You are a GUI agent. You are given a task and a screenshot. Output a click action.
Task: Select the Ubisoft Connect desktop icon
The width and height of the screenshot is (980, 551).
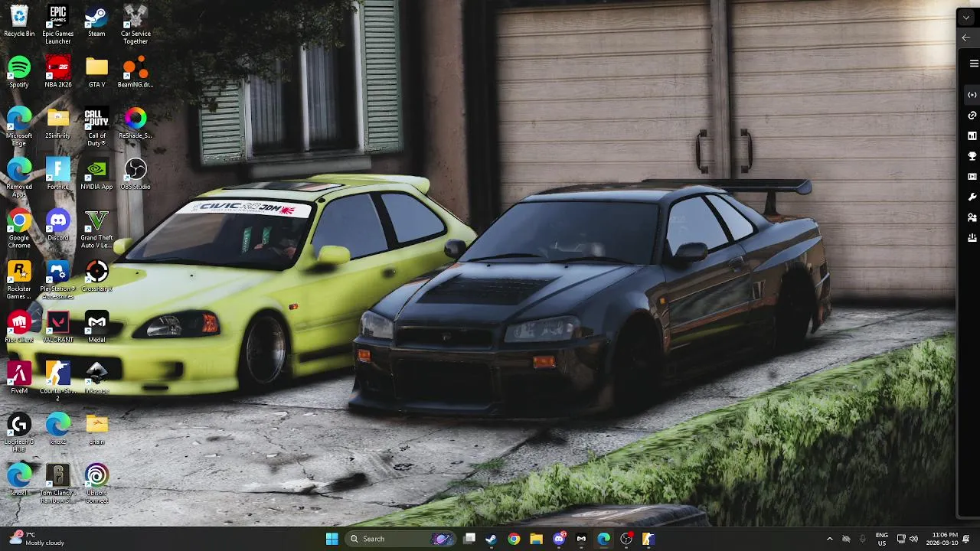[96, 484]
